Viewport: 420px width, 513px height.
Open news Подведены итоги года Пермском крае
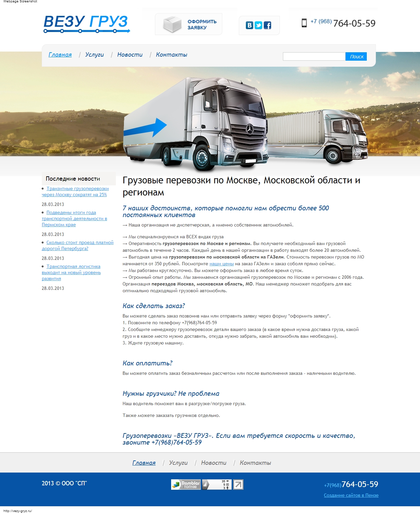click(74, 218)
